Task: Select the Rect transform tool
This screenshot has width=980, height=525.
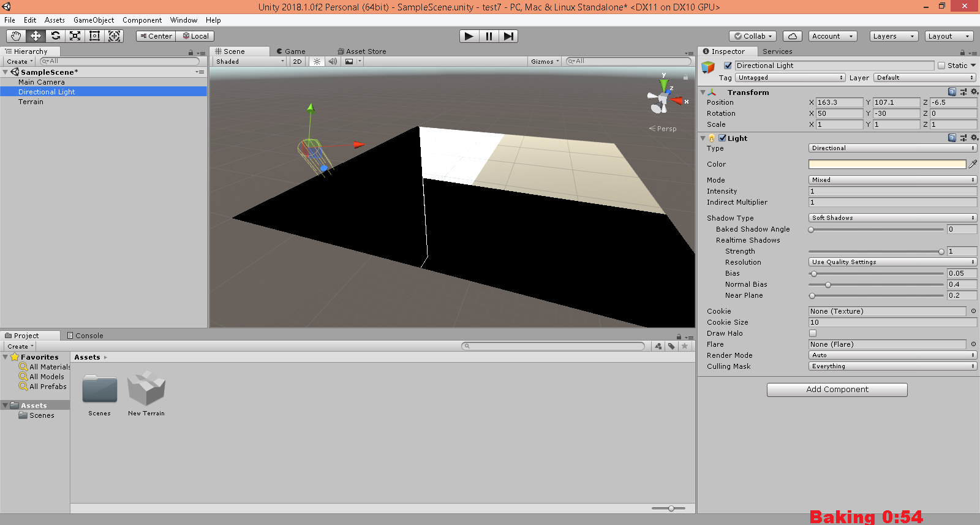Action: (x=94, y=36)
